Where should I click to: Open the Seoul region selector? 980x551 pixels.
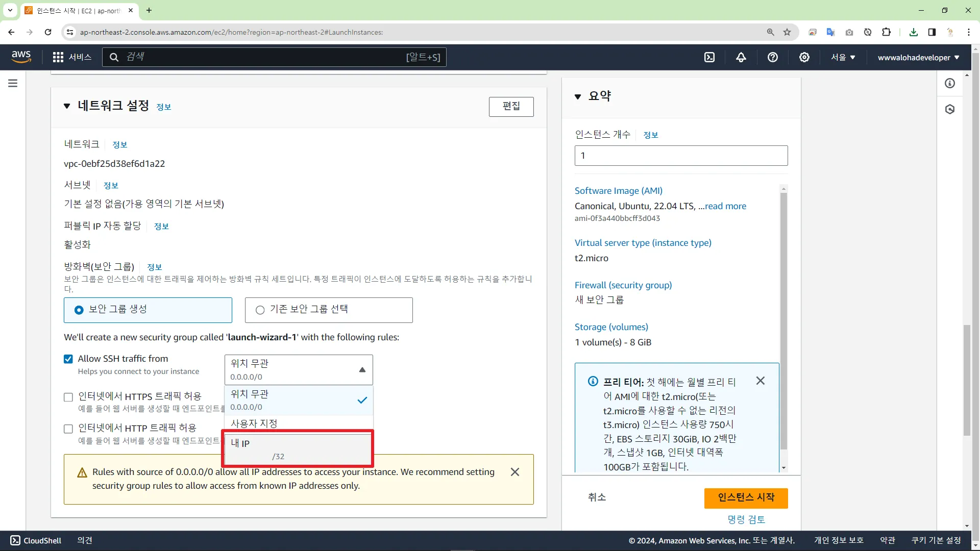point(843,57)
